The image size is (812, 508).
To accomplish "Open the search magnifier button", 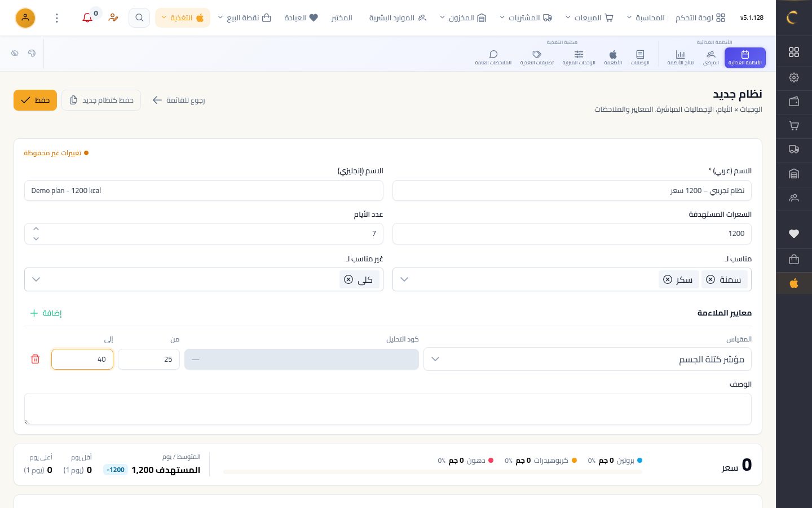I will click(139, 18).
